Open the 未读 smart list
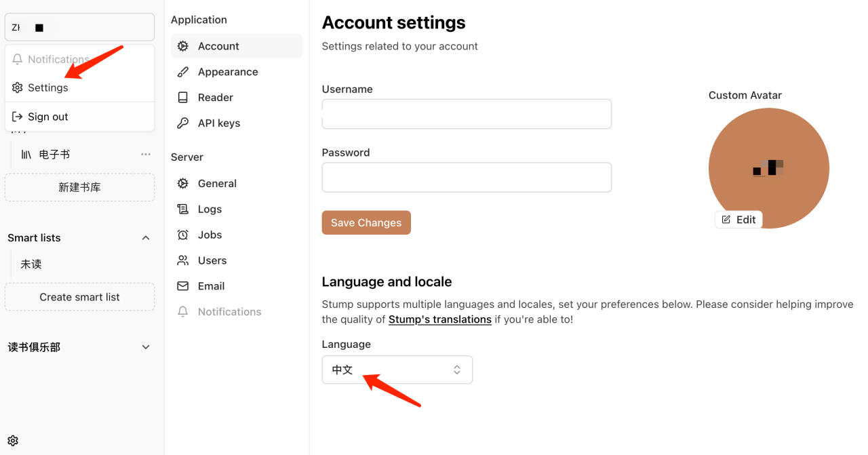 31,264
